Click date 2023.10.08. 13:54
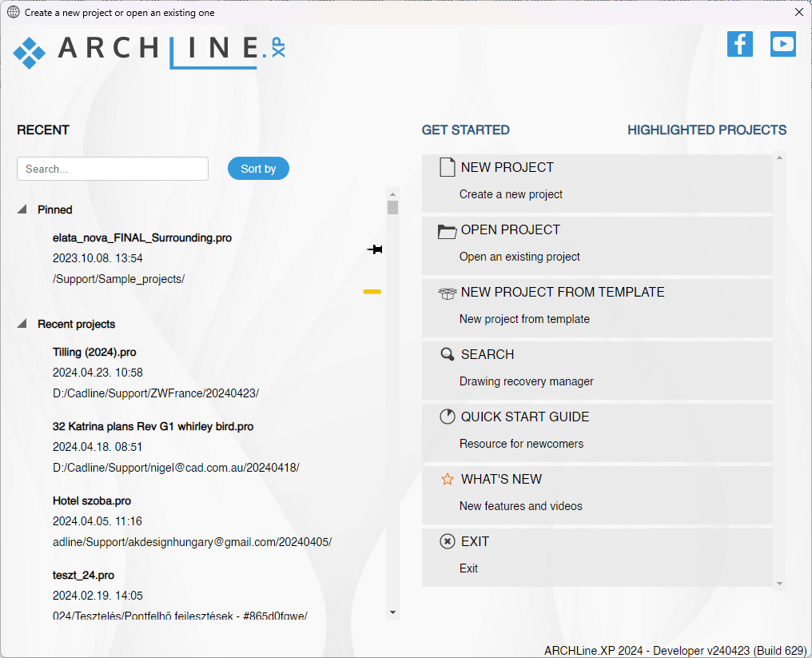 tap(98, 258)
